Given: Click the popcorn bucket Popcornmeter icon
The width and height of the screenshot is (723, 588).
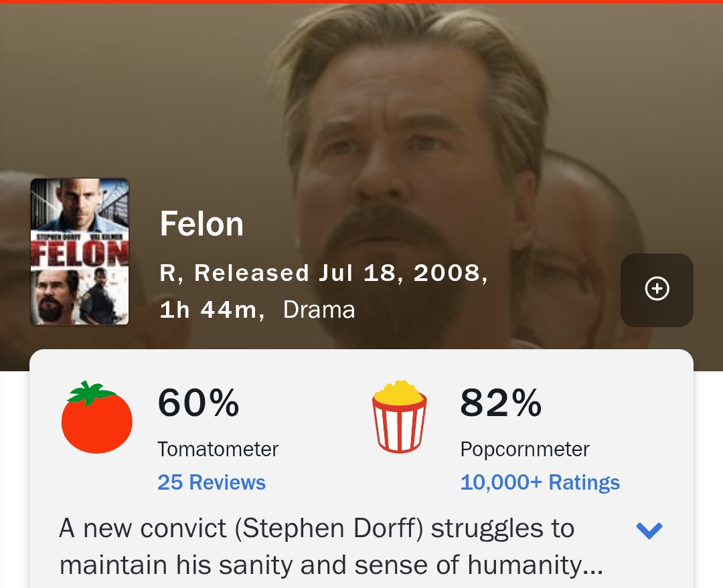Looking at the screenshot, I should click(x=400, y=415).
